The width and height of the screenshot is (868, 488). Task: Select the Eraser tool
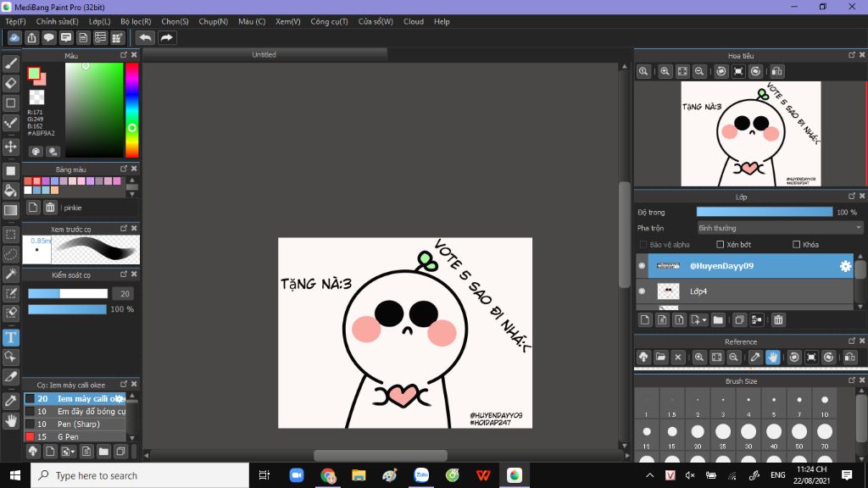coord(11,83)
